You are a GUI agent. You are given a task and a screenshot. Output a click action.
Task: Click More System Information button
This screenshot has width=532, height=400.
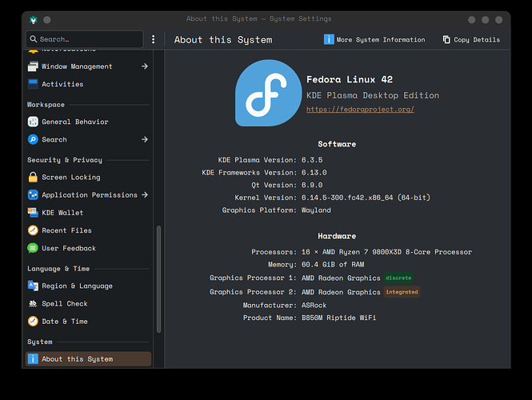(x=374, y=40)
